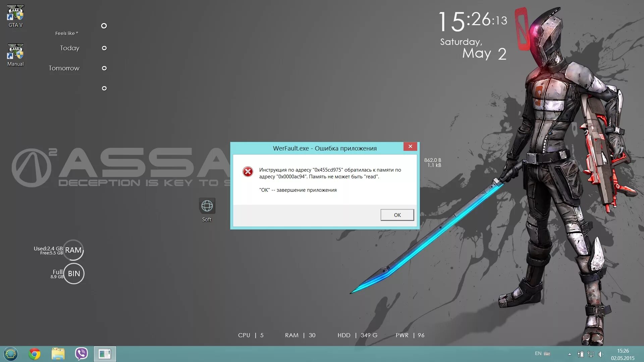The width and height of the screenshot is (644, 362).
Task: Click the RAM | 30 status readout
Action: tap(300, 335)
